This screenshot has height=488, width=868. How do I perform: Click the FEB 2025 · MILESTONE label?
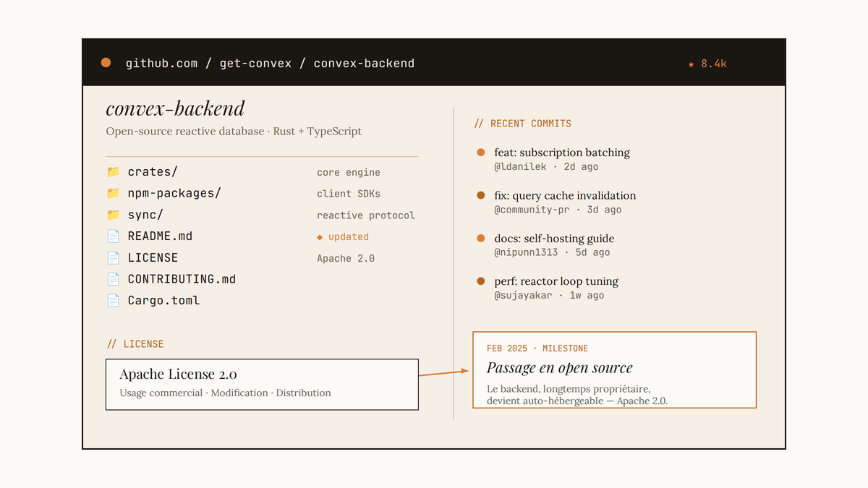coord(537,348)
